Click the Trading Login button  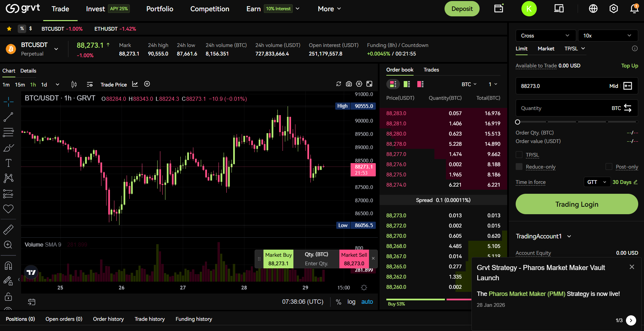pyautogui.click(x=576, y=204)
